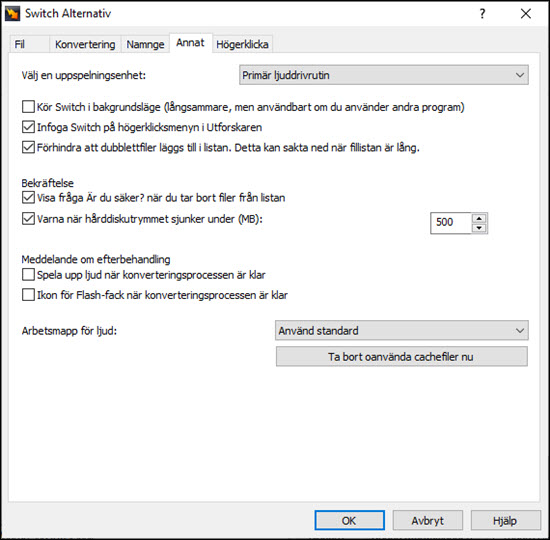Viewport: 550px width, 540px height.
Task: Click the Välj en uppspelningsenhet label
Action: tap(83, 75)
